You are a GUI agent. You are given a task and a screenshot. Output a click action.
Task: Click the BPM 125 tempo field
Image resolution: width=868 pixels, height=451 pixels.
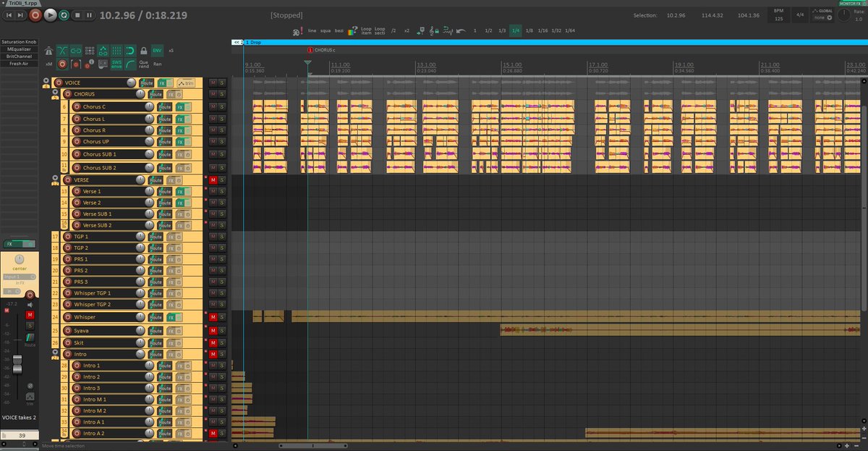point(778,15)
